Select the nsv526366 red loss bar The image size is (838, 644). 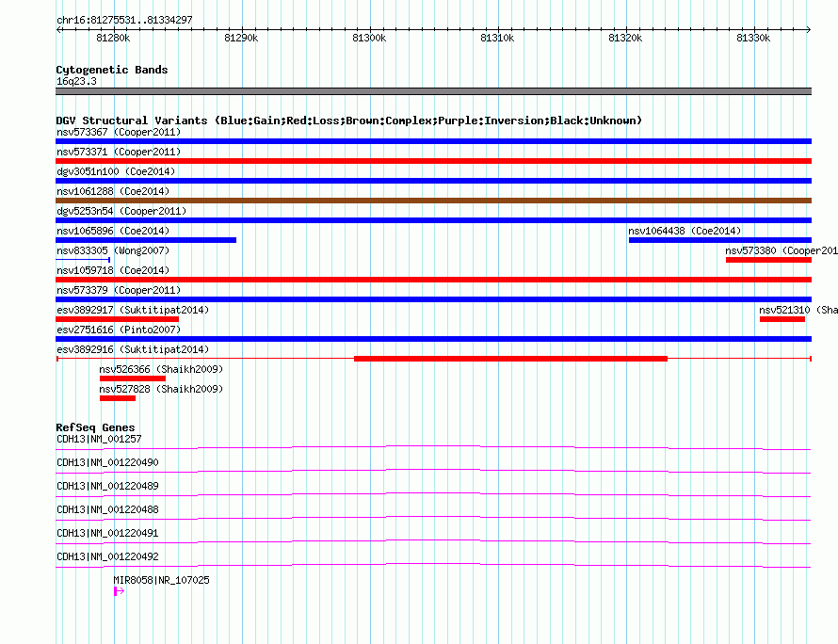pos(133,378)
